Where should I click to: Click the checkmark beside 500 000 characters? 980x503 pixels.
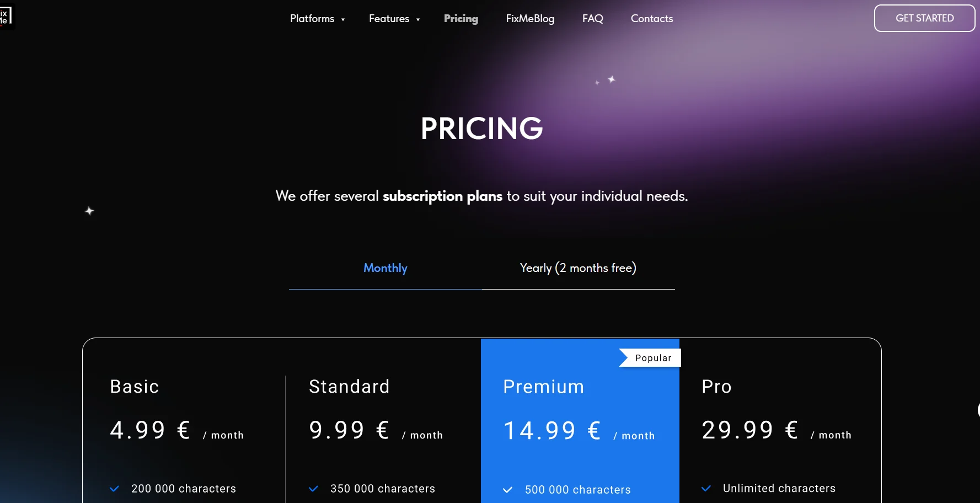508,490
